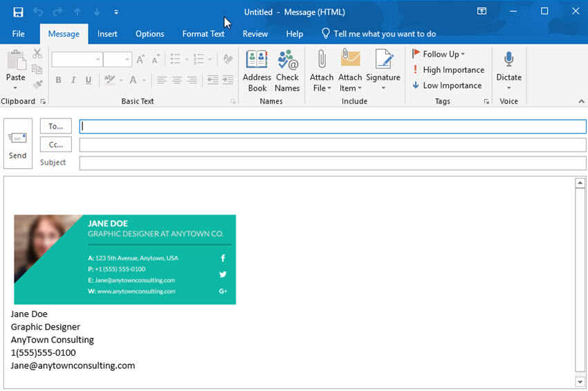Click the Attach File paperclip icon
Screen dimensions: 588x391
click(x=322, y=71)
